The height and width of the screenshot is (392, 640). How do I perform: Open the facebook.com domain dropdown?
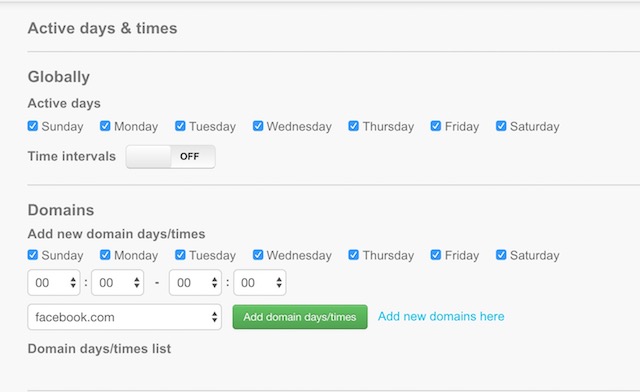point(124,317)
